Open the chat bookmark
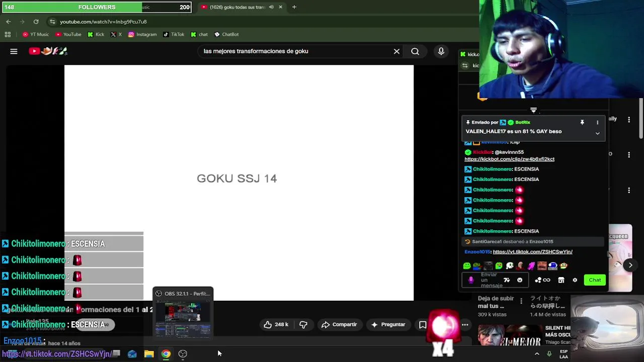This screenshot has width=644, height=362. [199, 34]
